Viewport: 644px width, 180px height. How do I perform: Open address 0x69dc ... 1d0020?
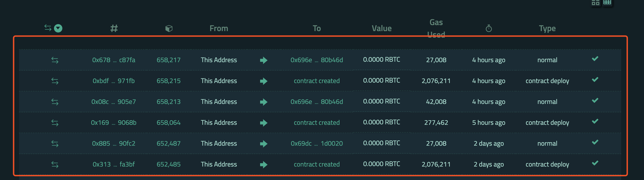[316, 144]
